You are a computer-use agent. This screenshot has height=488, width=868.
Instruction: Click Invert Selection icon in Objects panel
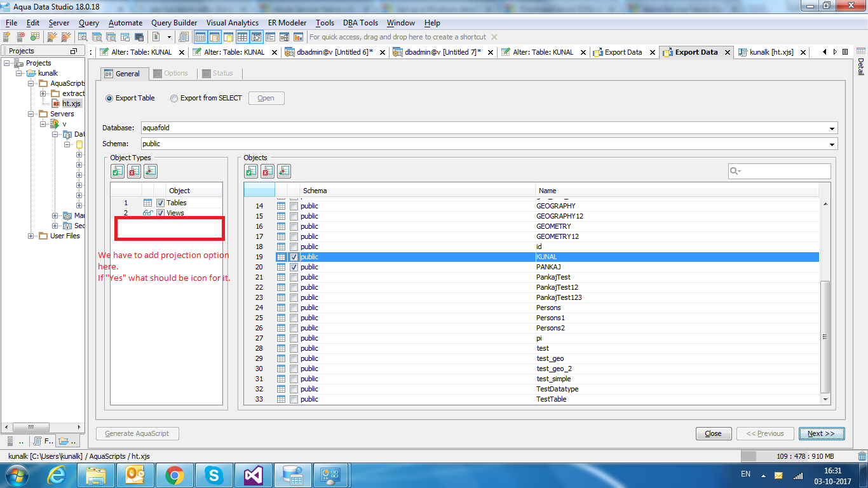(284, 171)
